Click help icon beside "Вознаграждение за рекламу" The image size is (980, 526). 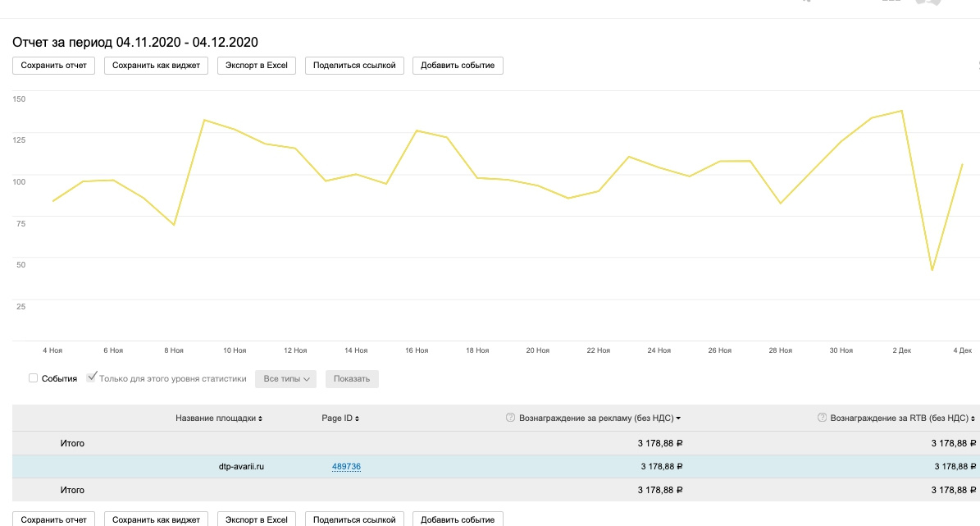pyautogui.click(x=511, y=419)
